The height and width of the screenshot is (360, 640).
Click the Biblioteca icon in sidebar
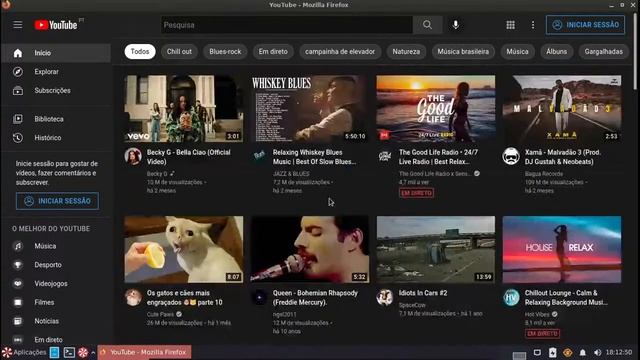point(18,119)
